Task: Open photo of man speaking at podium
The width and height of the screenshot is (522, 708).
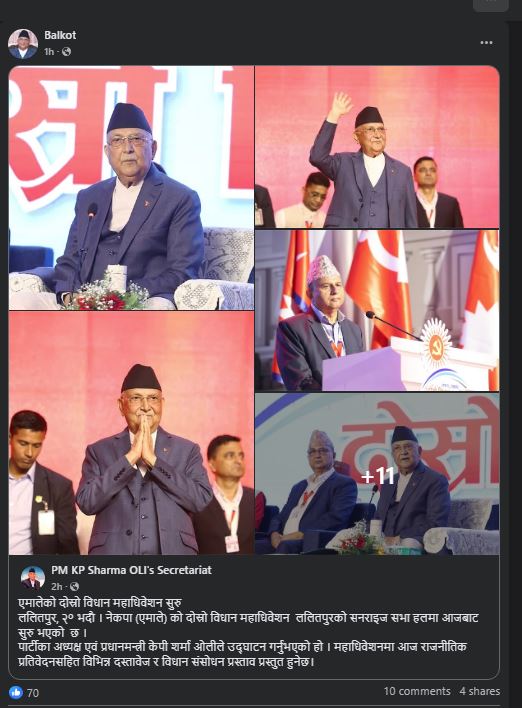Action: pos(377,310)
